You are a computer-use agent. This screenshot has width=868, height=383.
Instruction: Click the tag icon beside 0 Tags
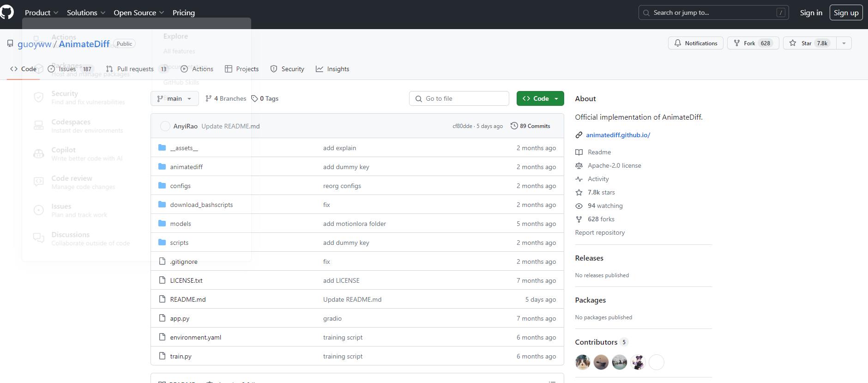click(254, 98)
